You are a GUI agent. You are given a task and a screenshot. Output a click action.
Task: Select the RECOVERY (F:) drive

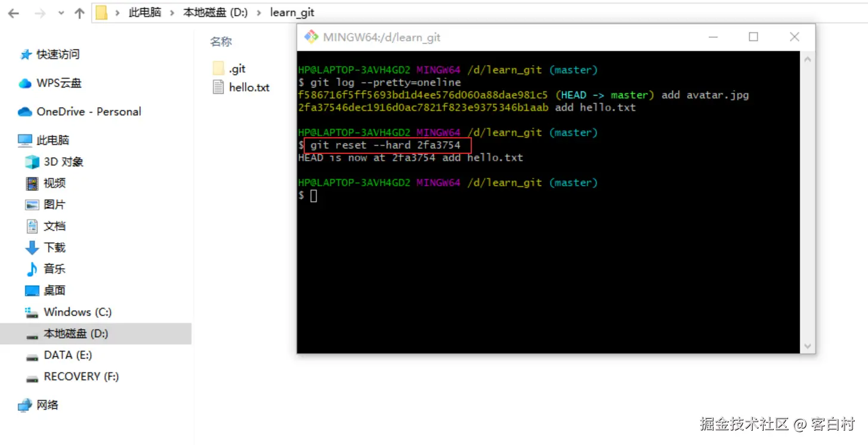coord(72,376)
